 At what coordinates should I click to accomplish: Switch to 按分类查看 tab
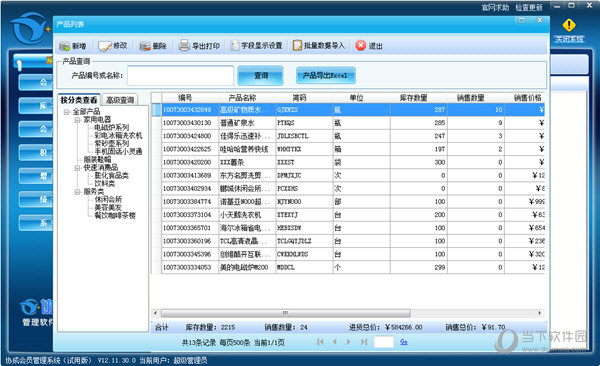pos(79,100)
